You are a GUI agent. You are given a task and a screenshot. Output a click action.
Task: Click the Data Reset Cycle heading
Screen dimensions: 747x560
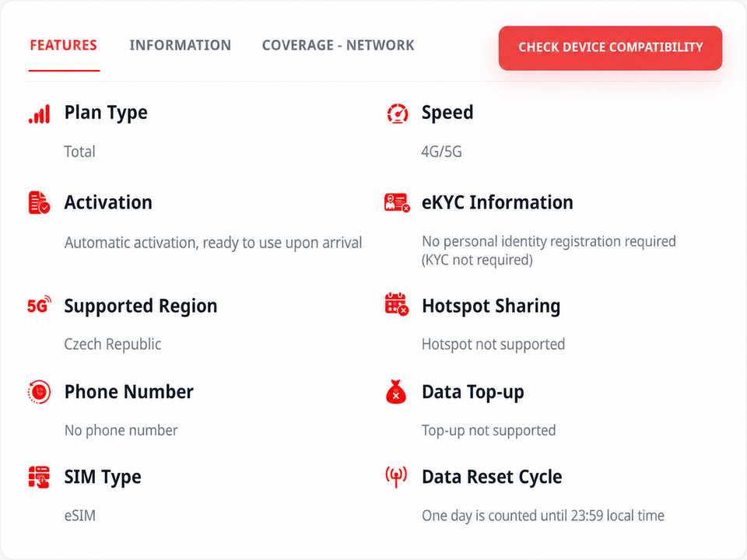492,477
